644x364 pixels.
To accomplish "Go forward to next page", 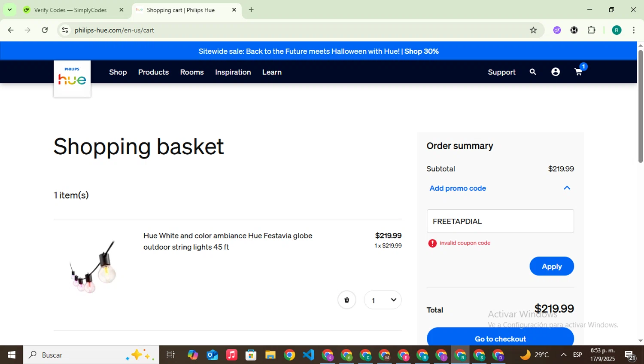I will 27,30.
